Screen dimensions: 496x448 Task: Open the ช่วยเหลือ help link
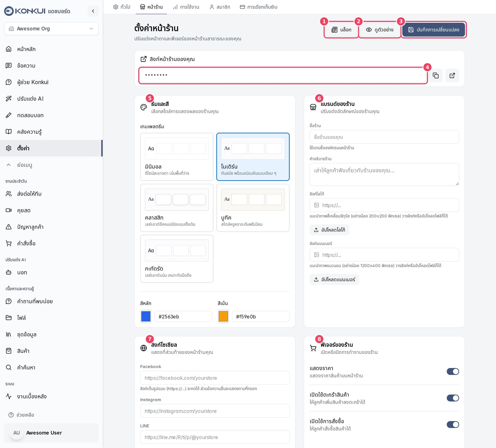[x=21, y=415]
